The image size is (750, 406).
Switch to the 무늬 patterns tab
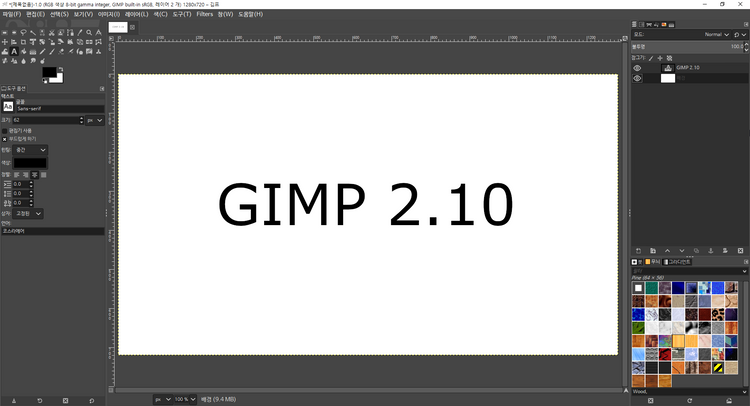point(652,262)
